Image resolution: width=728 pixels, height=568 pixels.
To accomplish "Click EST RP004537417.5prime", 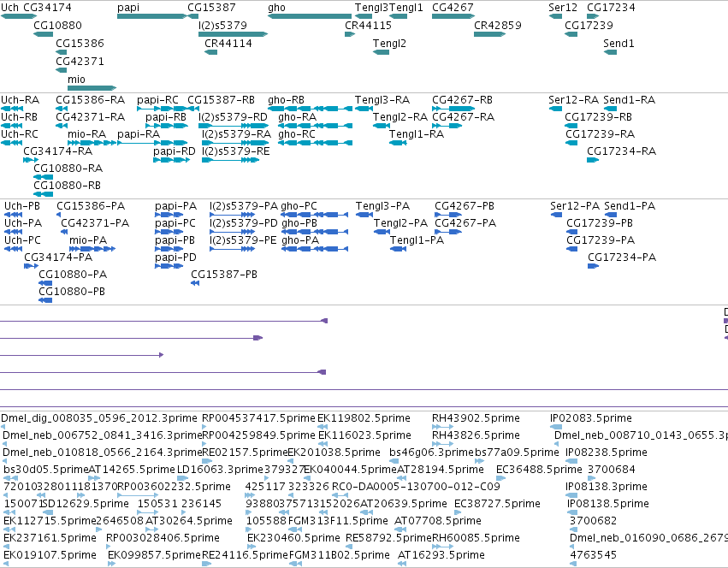I will tap(258, 418).
